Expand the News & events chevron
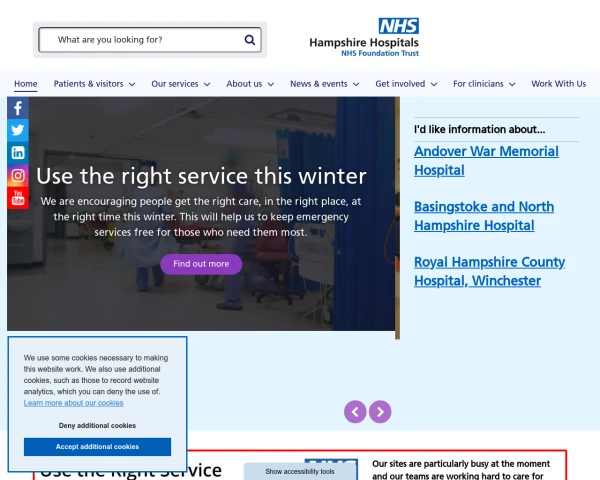 pos(356,84)
